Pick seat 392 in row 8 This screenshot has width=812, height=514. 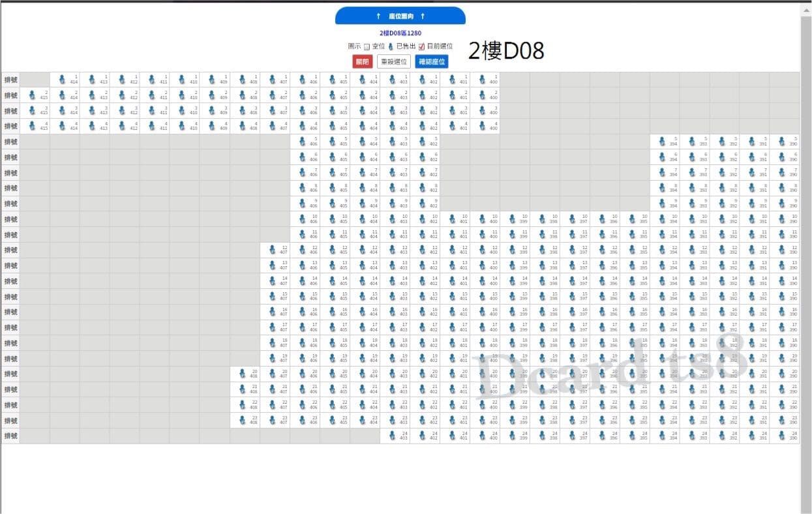[725, 188]
